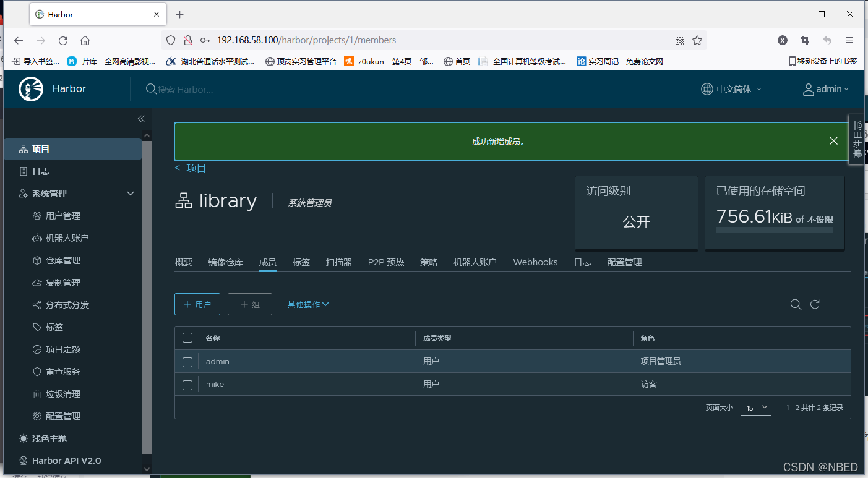Check the admin member row checkbox
This screenshot has height=478, width=868.
coord(187,362)
